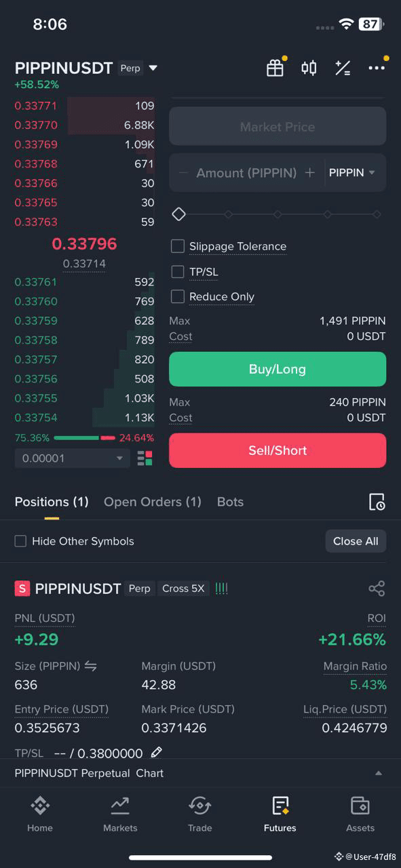The image size is (401, 868).
Task: Open the 0.00001 price precision dropdown
Action: [73, 458]
